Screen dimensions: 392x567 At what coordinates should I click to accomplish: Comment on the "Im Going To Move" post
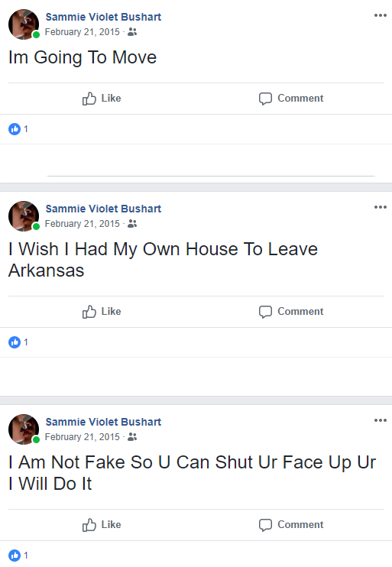point(291,99)
